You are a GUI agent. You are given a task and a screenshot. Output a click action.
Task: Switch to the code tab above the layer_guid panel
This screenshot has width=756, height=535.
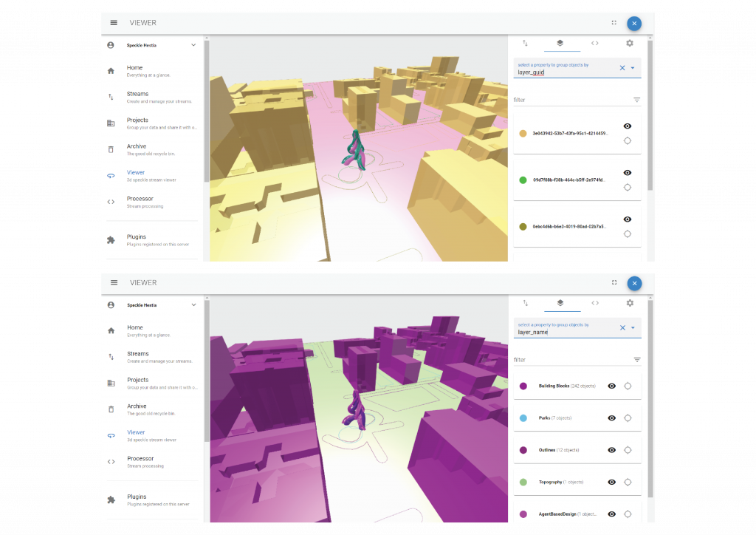[x=595, y=44]
